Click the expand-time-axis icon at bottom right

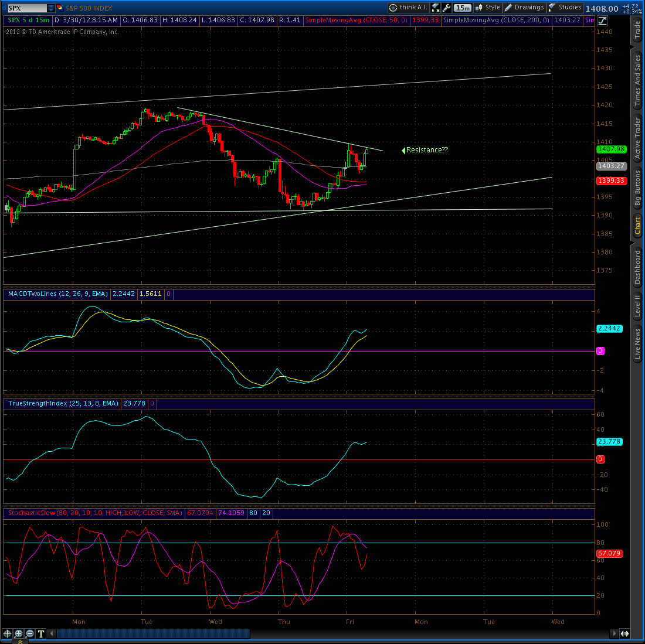click(x=624, y=633)
